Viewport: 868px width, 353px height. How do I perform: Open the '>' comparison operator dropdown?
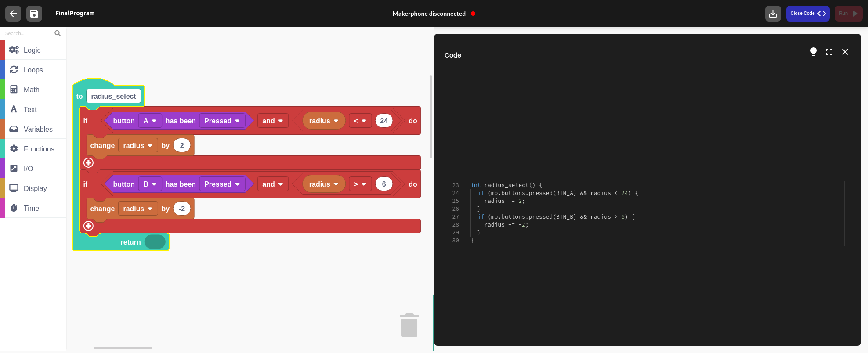360,184
